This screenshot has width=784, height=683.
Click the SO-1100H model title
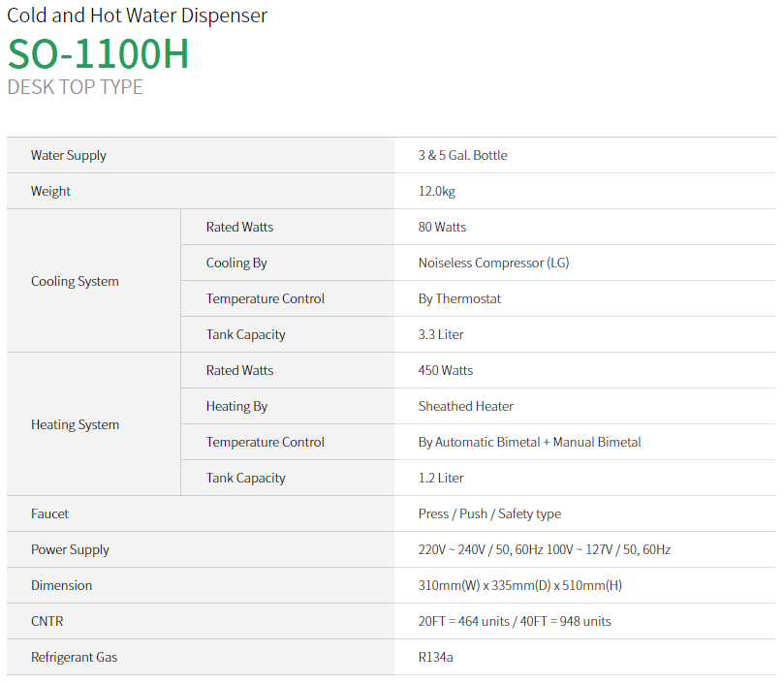(x=98, y=54)
